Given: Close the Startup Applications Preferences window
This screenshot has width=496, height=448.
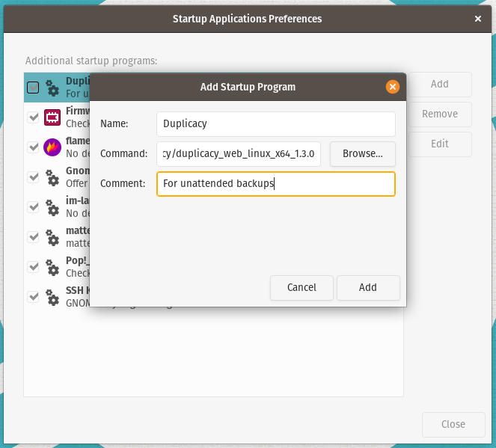Looking at the screenshot, I should (478, 19).
